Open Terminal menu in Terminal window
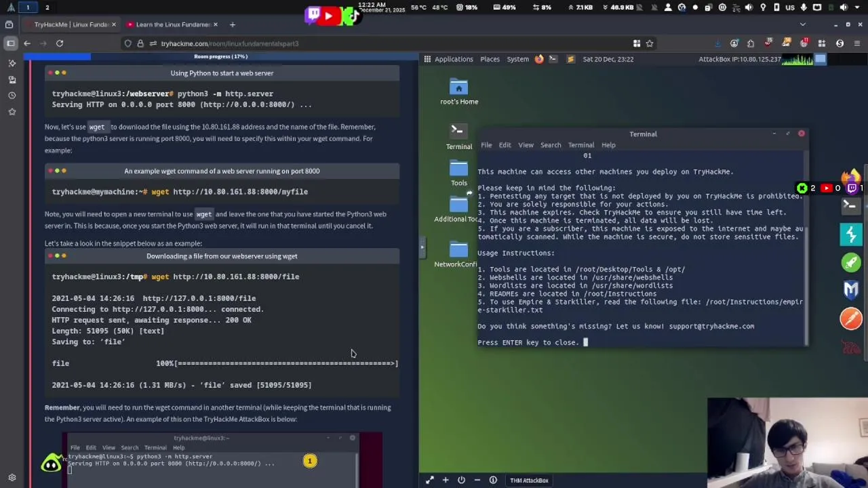The height and width of the screenshot is (488, 868). pos(581,145)
